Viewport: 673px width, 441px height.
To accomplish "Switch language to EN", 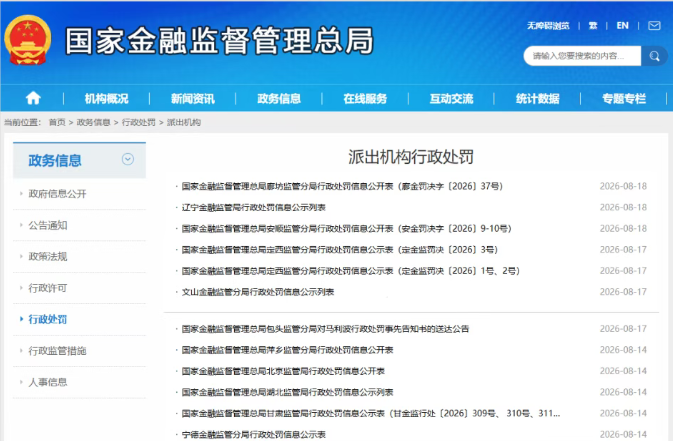I will (x=622, y=26).
